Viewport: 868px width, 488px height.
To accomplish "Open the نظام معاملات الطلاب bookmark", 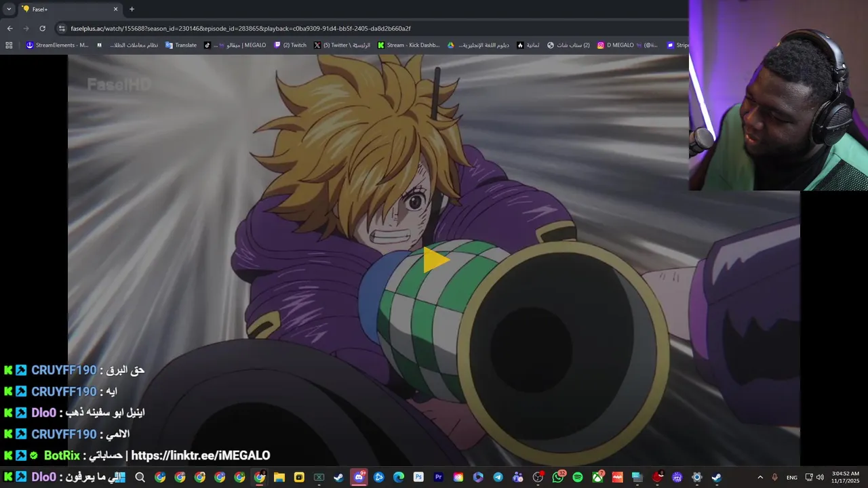I will click(x=128, y=45).
